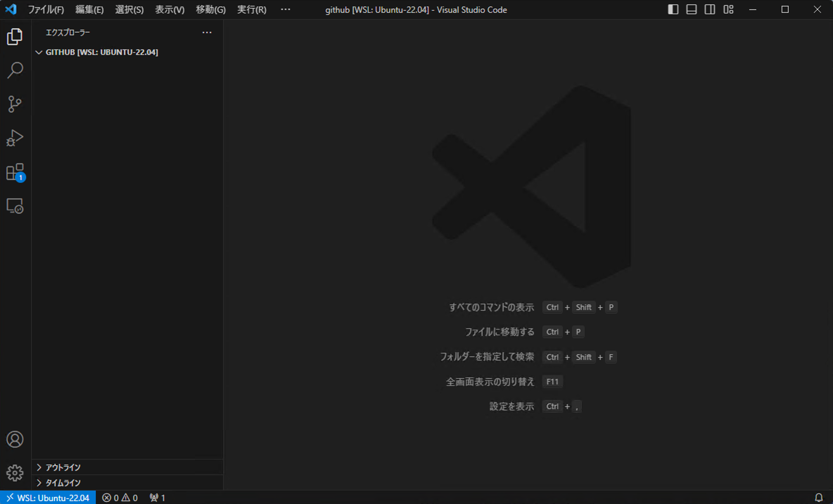Collapse the GITHUB [WSL: UBUNTU-22.04] folder section
The width and height of the screenshot is (833, 504).
pos(127,52)
